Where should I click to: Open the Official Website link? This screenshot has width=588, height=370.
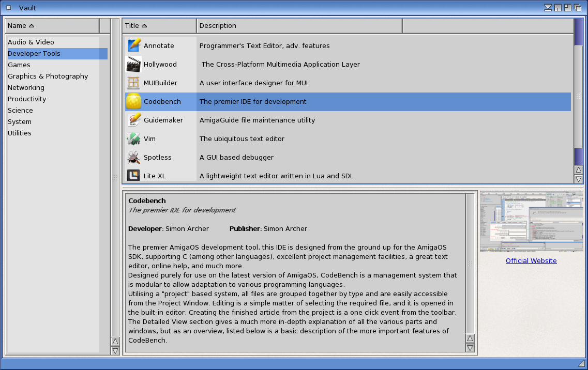(x=531, y=261)
